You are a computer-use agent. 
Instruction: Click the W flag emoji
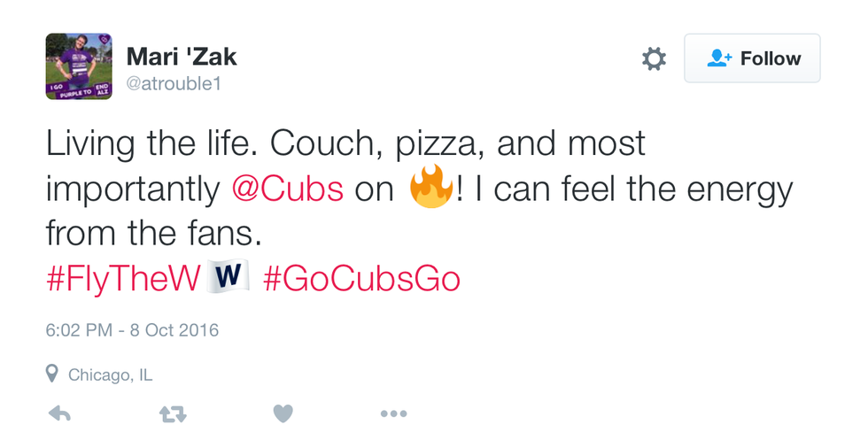(229, 278)
